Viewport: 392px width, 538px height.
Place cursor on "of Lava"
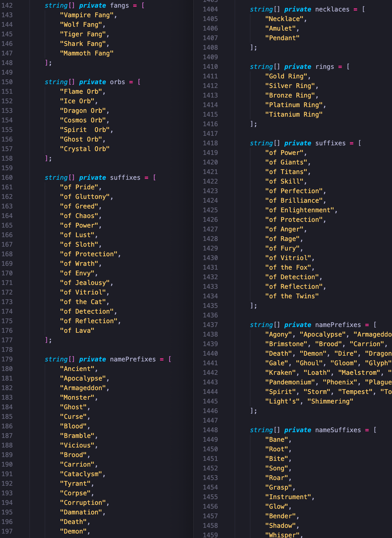pyautogui.click(x=77, y=331)
